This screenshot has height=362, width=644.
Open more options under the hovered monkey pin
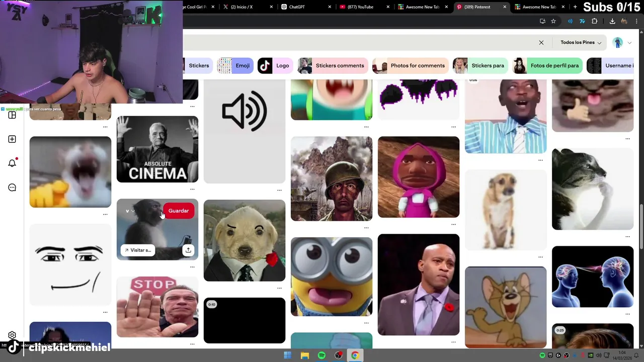(x=192, y=266)
